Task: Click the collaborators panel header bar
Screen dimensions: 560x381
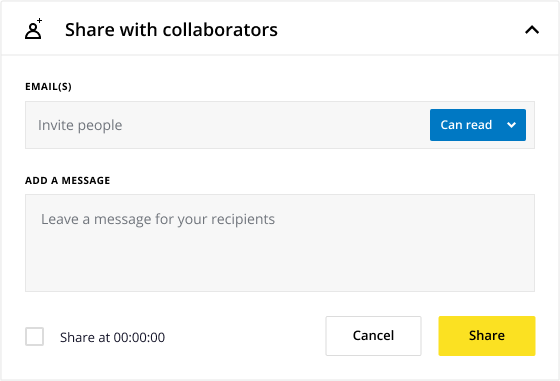Action: click(280, 29)
